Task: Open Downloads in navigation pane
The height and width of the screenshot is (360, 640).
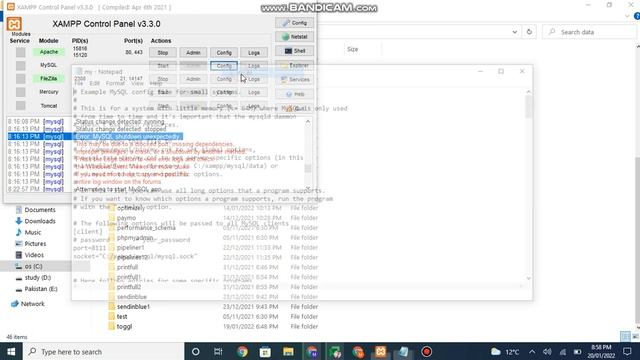Action: [x=40, y=221]
